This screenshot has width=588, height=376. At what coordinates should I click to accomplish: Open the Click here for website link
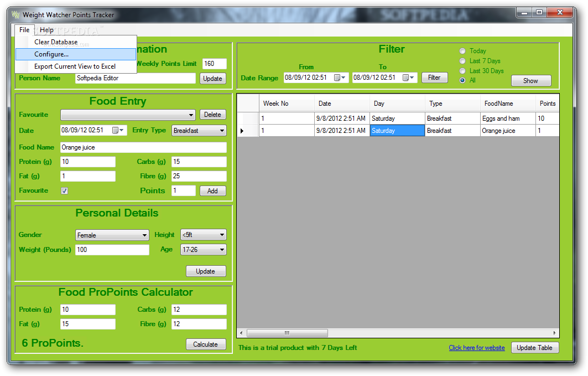click(x=477, y=348)
